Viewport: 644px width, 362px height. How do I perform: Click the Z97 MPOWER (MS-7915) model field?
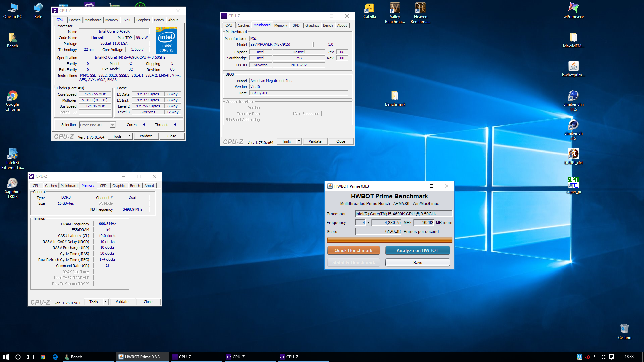pos(280,44)
